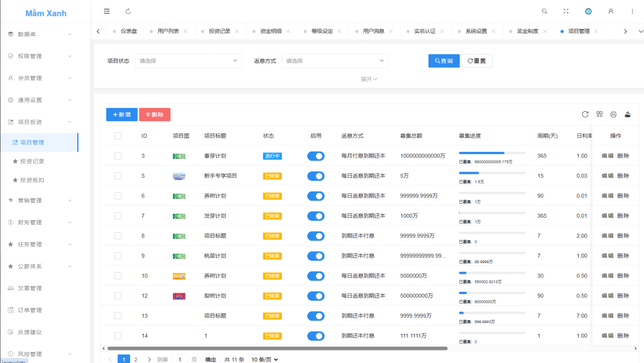Click the horizontal table scrollbar
This screenshot has width=644, height=363.
click(x=277, y=349)
